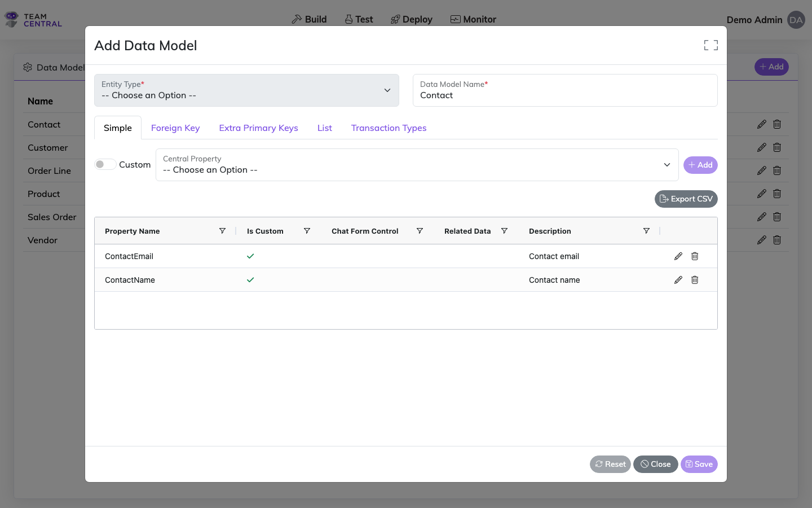The height and width of the screenshot is (508, 812).
Task: Navigate to the Deploy section
Action: coord(411,19)
